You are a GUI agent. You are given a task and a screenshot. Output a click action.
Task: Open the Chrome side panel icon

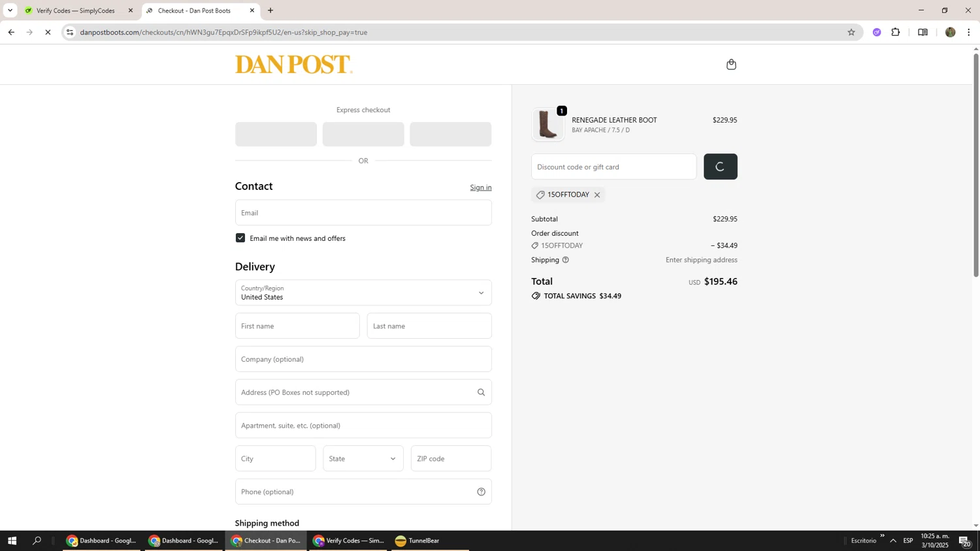(x=923, y=32)
